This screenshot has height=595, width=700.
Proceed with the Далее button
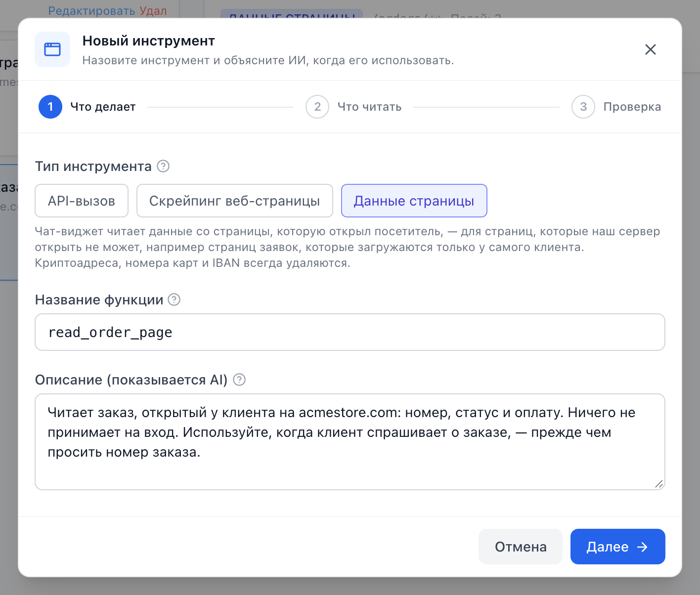point(618,547)
